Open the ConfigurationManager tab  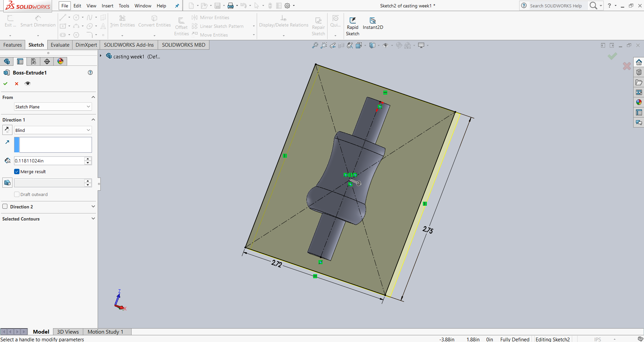[34, 61]
